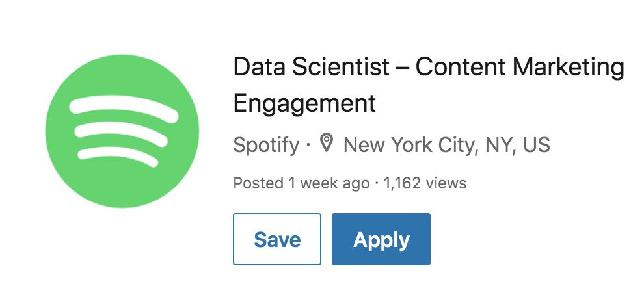Click the "Posted 1 week ago" text
This screenshot has height=286, width=644.
click(x=301, y=183)
